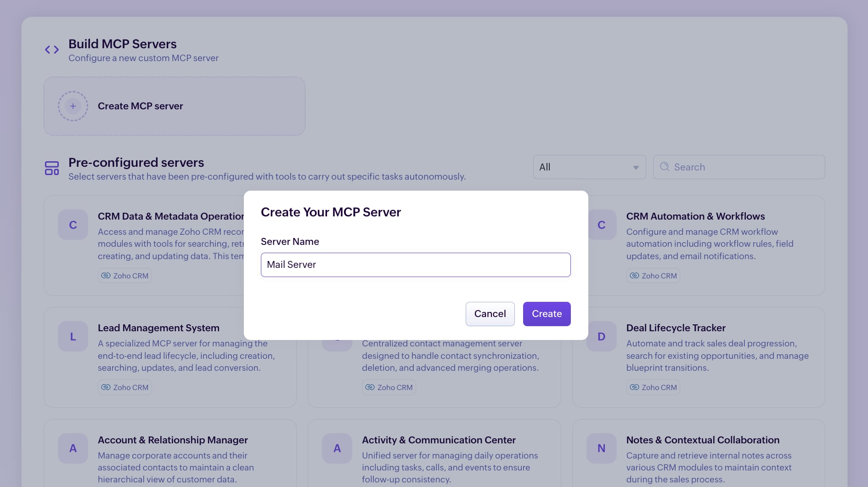Click Zoho CRM tag under Lead Management System

click(125, 387)
